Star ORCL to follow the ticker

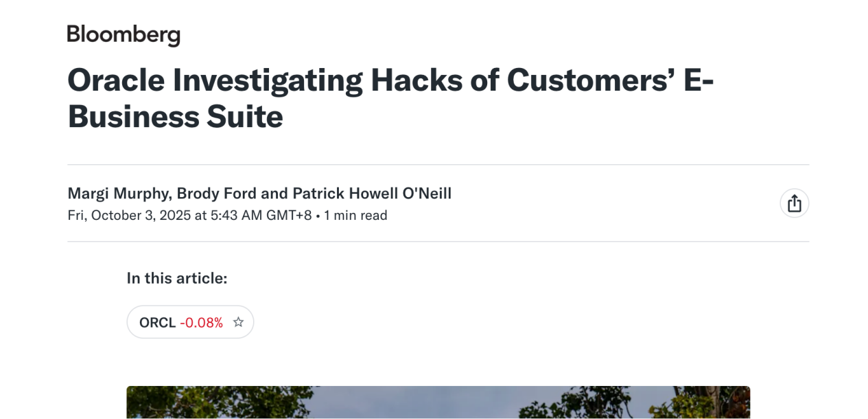238,322
